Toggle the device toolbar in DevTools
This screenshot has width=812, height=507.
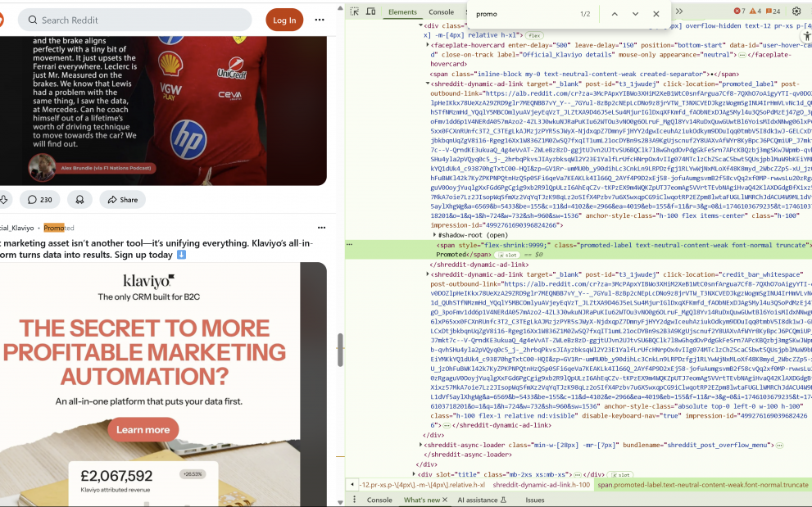click(x=371, y=11)
